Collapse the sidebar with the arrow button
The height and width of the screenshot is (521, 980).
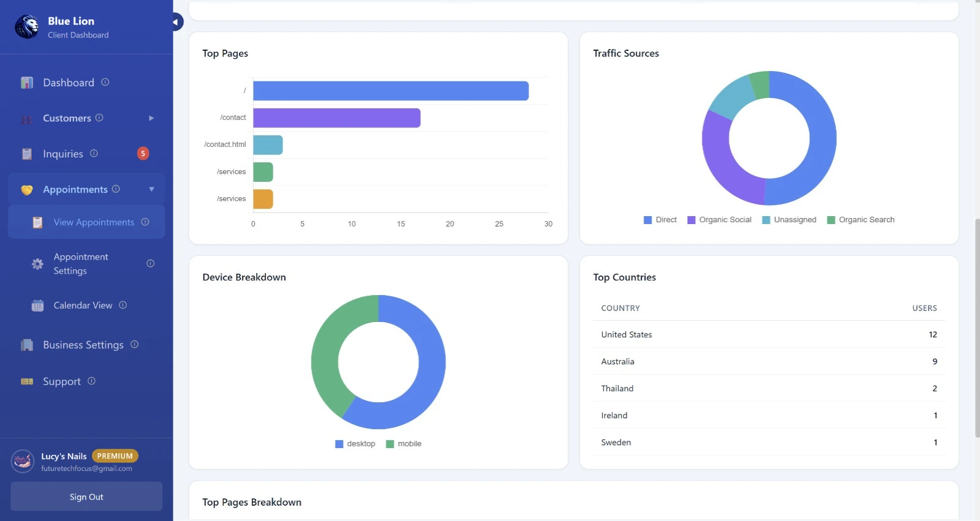pyautogui.click(x=176, y=22)
